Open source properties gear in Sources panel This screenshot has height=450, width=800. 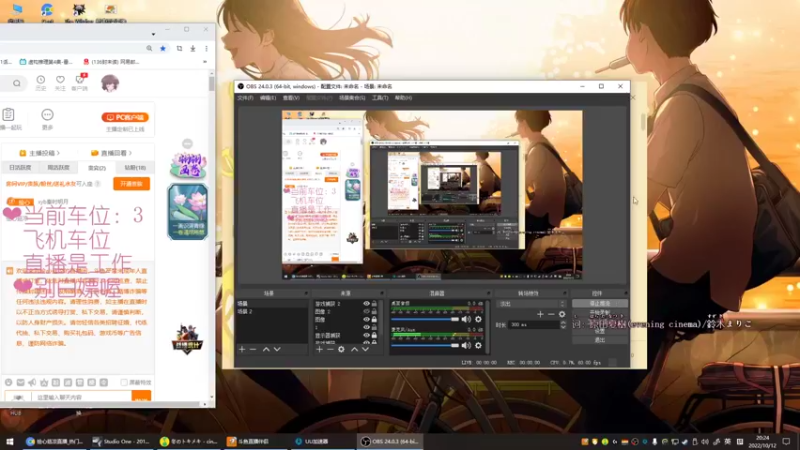341,349
